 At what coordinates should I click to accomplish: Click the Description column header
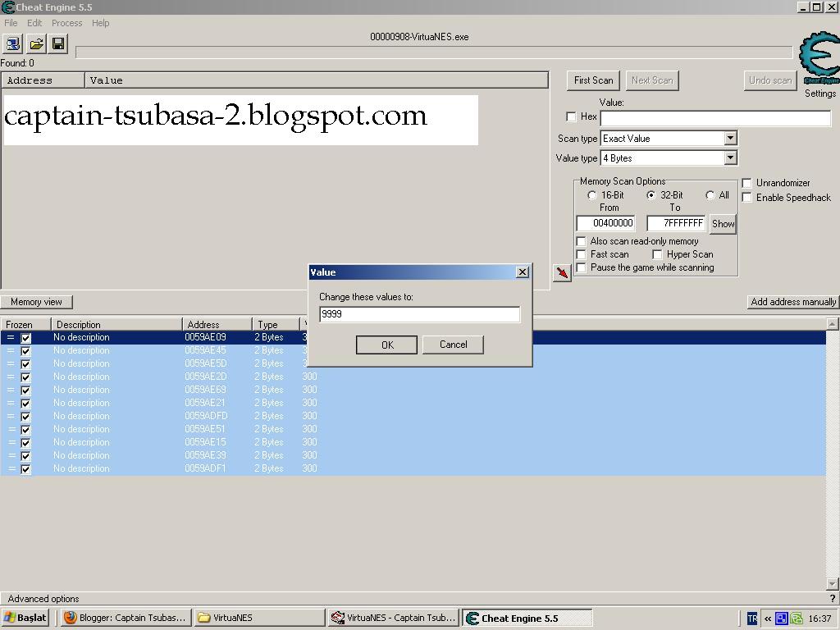coord(116,325)
